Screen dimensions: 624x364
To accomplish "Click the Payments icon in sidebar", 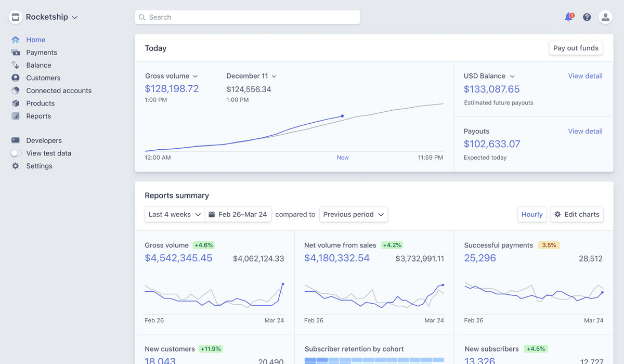I will 16,53.
